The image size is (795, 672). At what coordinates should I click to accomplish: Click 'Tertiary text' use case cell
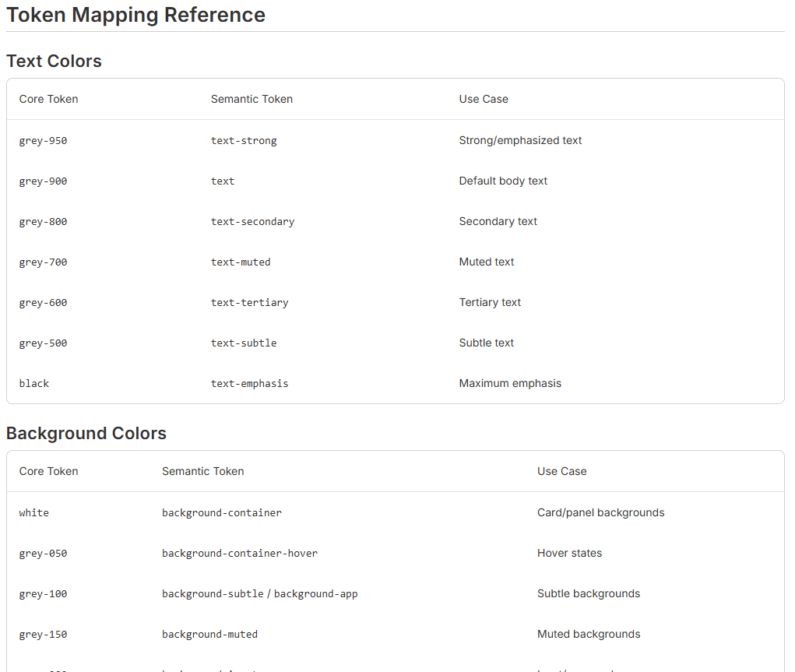point(490,303)
